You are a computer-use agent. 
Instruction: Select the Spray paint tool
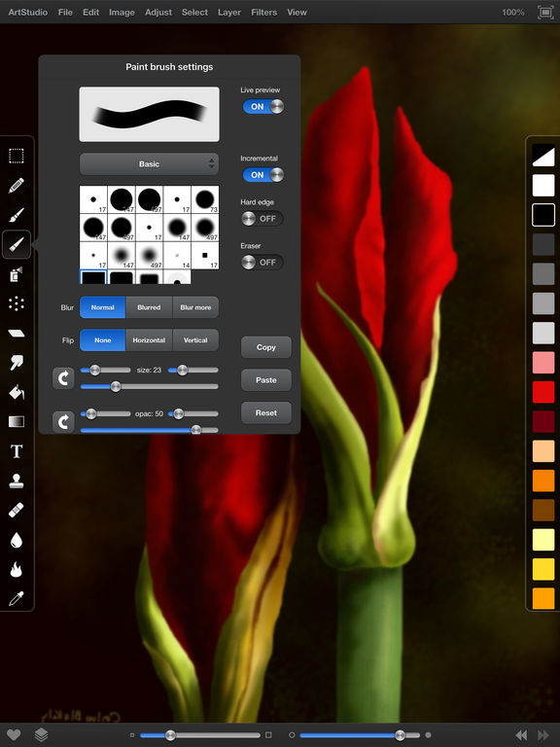[17, 274]
